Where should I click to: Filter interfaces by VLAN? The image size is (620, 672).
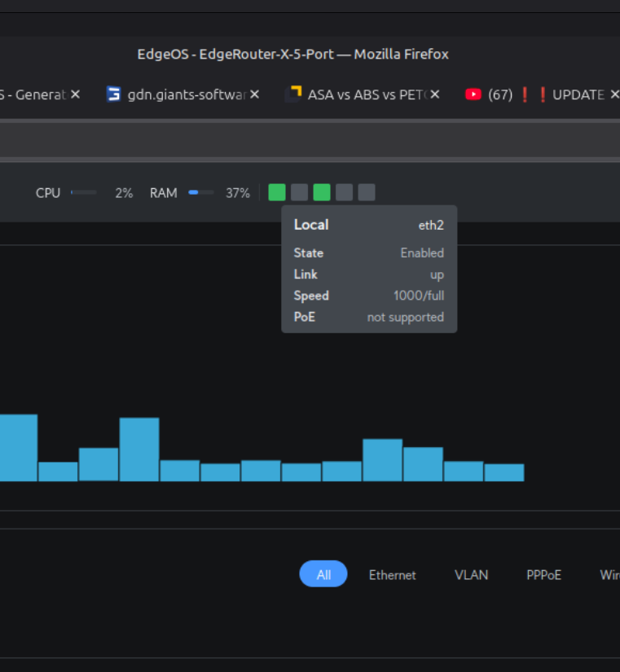click(471, 575)
